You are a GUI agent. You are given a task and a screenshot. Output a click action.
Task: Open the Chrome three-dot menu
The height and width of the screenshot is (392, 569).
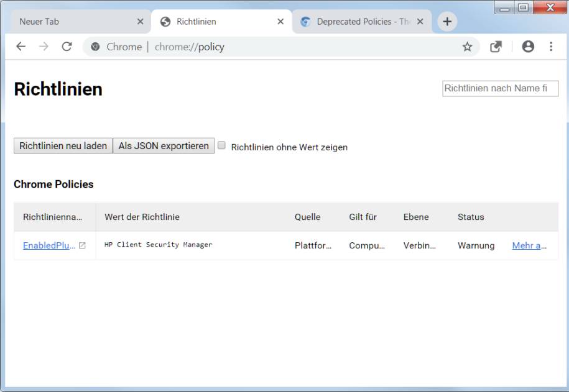coord(551,47)
